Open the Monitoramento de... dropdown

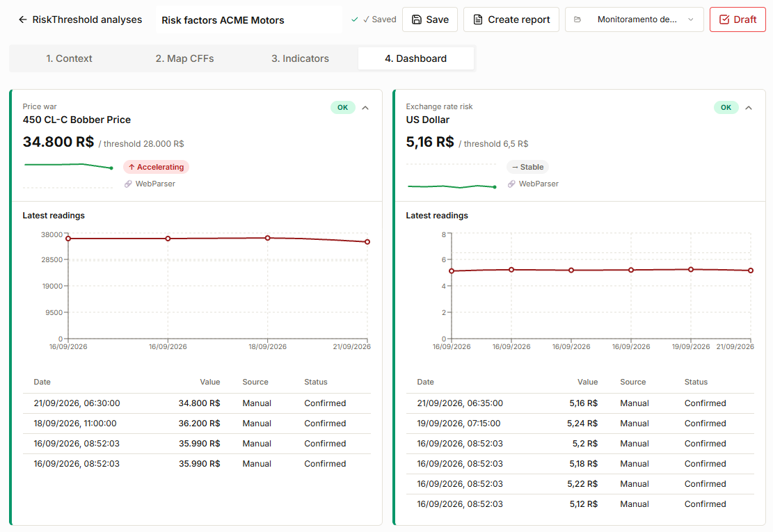pyautogui.click(x=634, y=19)
